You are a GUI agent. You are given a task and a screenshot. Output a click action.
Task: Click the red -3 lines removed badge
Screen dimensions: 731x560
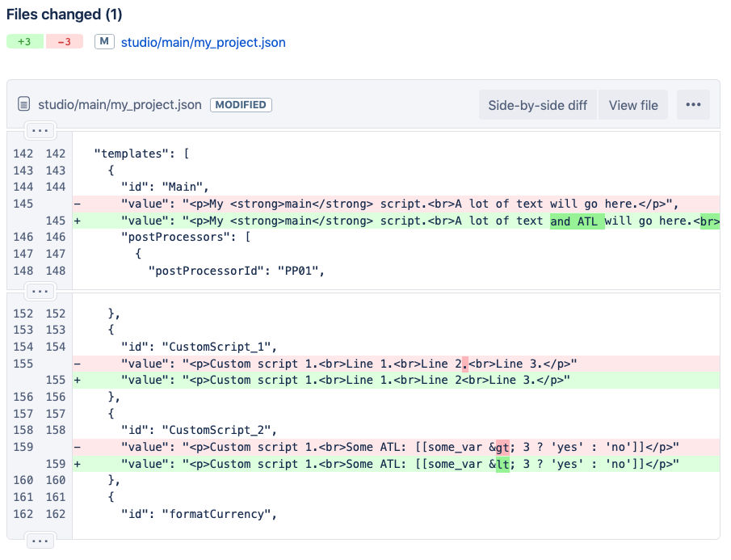[x=65, y=42]
